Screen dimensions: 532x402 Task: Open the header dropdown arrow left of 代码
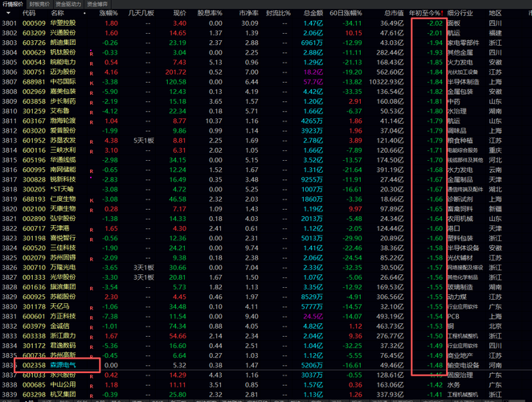[x=8, y=13]
